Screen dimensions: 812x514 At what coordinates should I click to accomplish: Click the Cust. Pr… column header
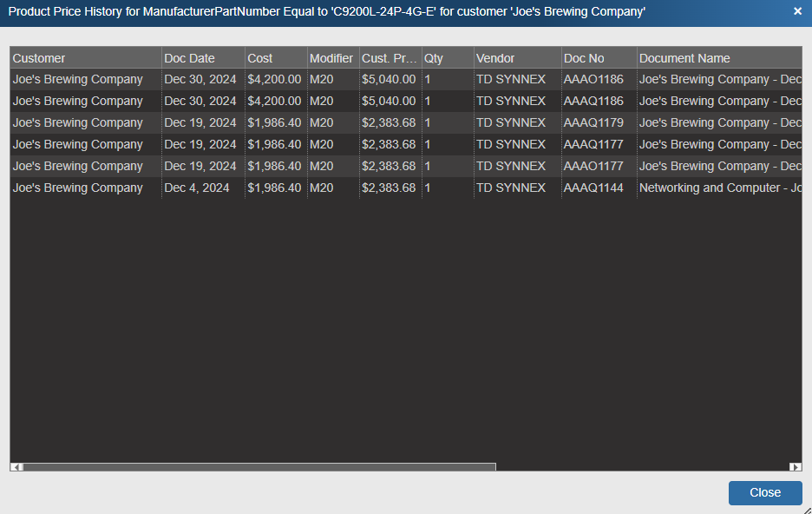tap(390, 58)
